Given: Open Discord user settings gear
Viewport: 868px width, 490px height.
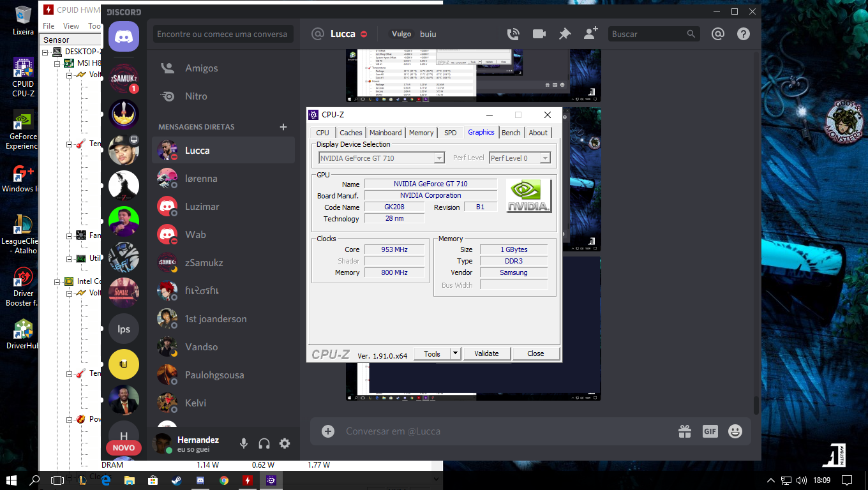Looking at the screenshot, I should tap(285, 443).
